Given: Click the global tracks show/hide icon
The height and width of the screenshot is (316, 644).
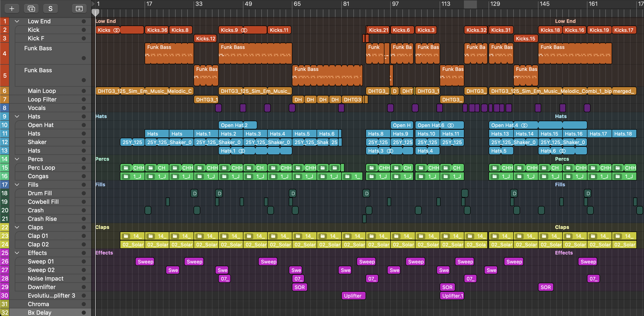Looking at the screenshot, I should click(79, 9).
